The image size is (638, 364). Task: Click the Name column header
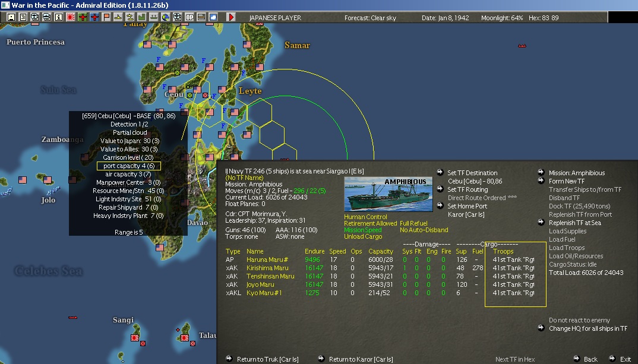point(255,251)
